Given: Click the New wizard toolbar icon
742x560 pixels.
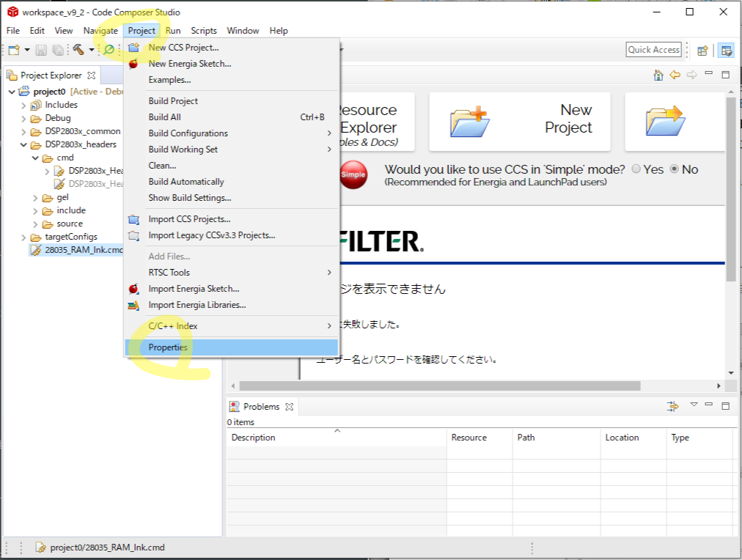Looking at the screenshot, I should [14, 50].
